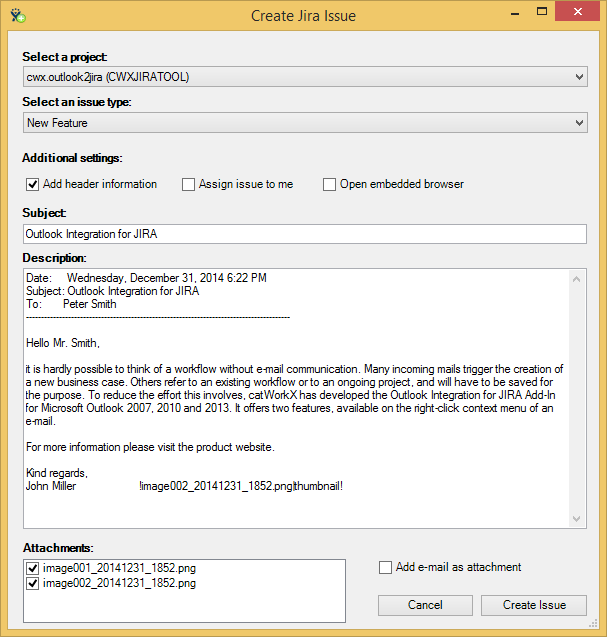Click into the Subject text field
607x637 pixels.
tap(305, 234)
